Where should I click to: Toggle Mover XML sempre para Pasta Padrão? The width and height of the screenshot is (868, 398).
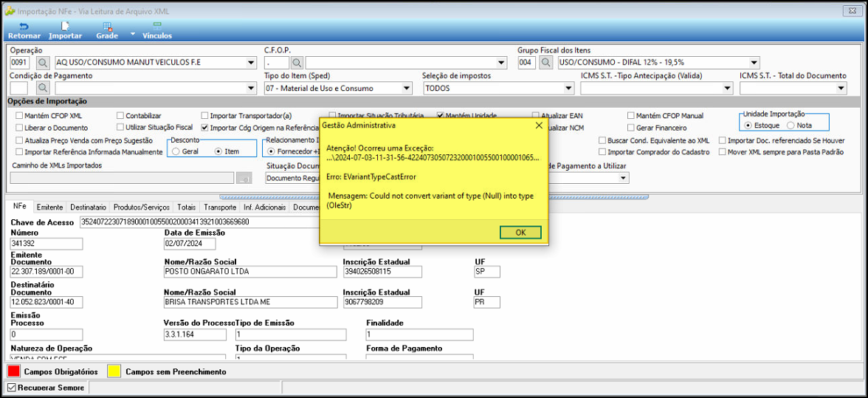click(x=723, y=151)
